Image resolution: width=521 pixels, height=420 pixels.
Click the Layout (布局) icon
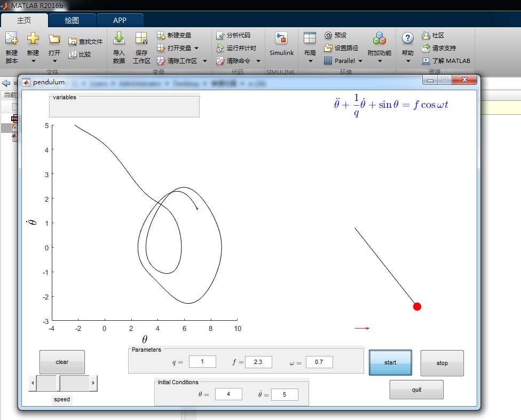310,38
